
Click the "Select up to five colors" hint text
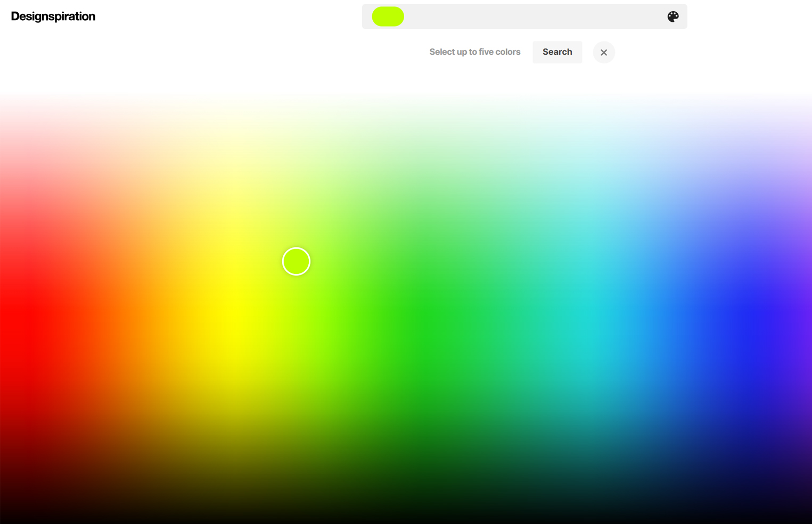(474, 52)
